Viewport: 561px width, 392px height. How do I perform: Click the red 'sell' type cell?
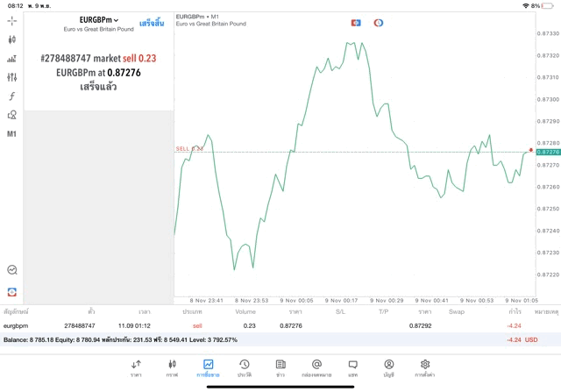coord(197,325)
